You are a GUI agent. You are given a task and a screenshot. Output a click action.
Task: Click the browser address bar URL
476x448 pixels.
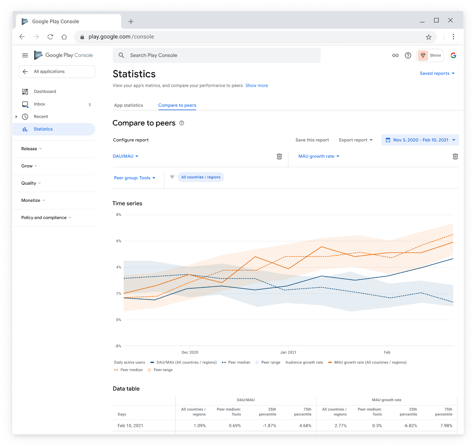(121, 37)
